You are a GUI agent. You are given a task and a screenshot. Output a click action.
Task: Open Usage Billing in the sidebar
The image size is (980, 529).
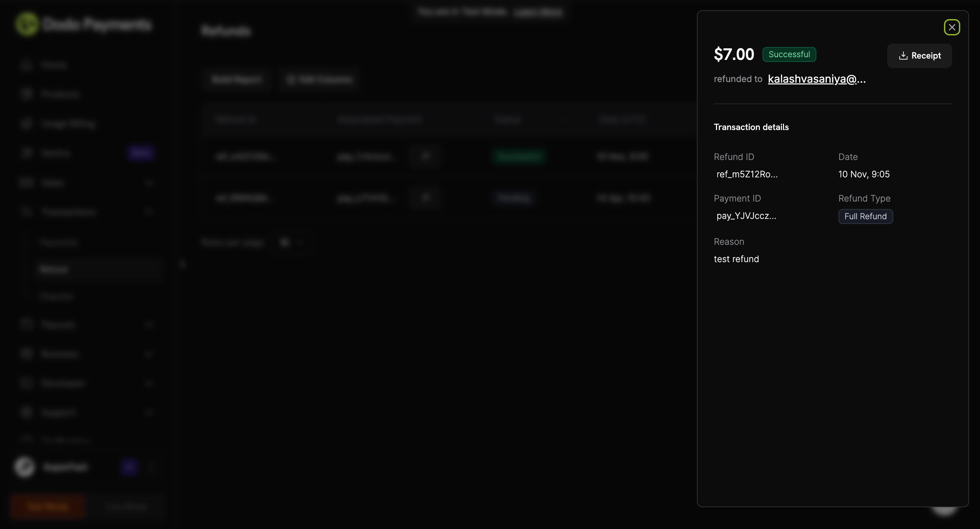(68, 124)
